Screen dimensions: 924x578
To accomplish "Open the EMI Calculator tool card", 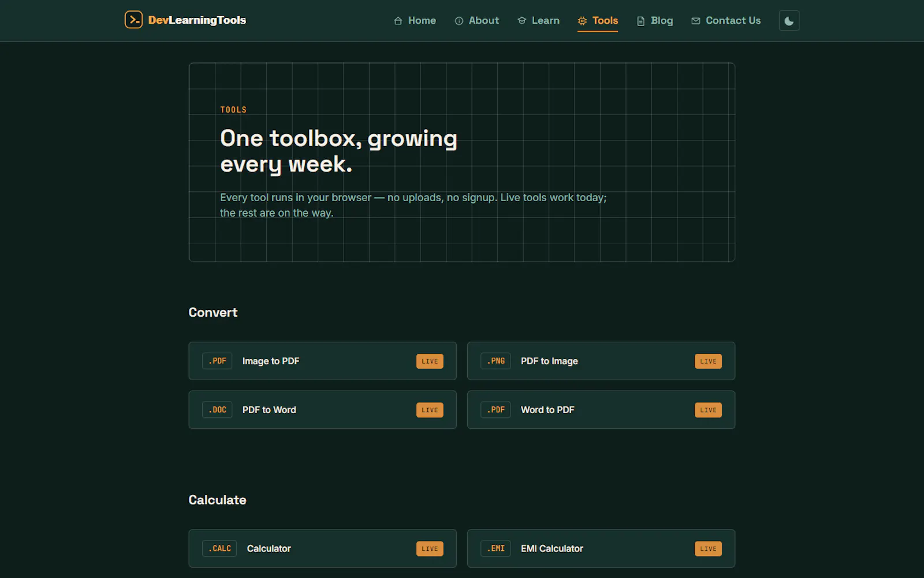I will (601, 549).
